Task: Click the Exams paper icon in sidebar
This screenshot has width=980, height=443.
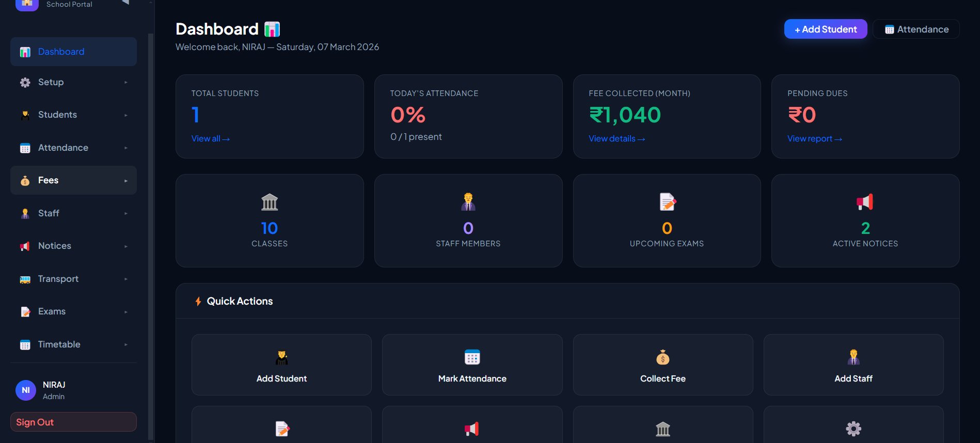Action: click(25, 312)
